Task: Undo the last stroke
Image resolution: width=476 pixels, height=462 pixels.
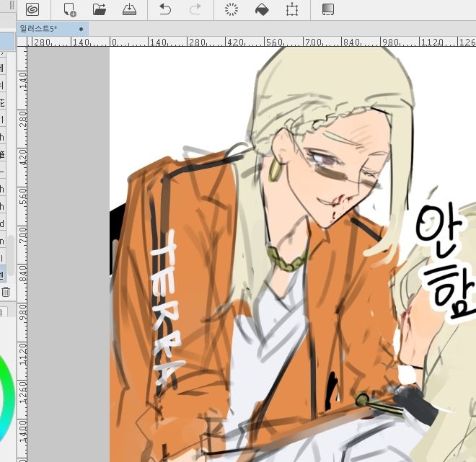Action: point(165,9)
